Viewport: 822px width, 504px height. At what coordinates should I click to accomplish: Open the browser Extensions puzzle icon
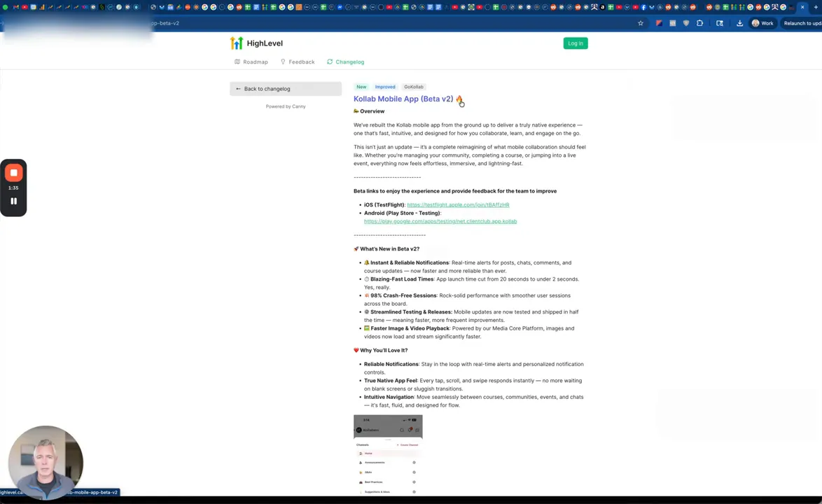(700, 23)
